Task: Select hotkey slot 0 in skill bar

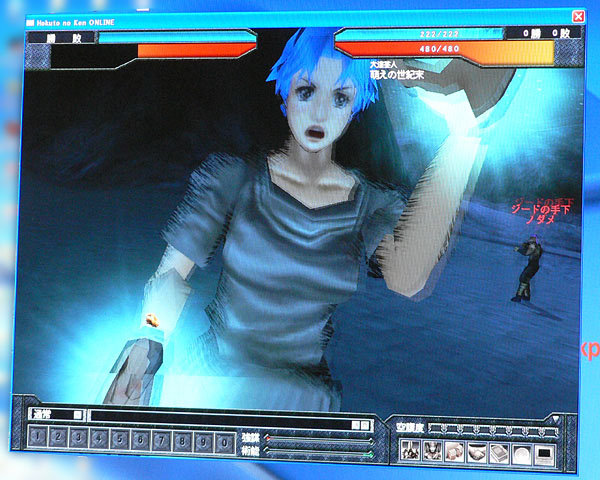Action: 225,444
